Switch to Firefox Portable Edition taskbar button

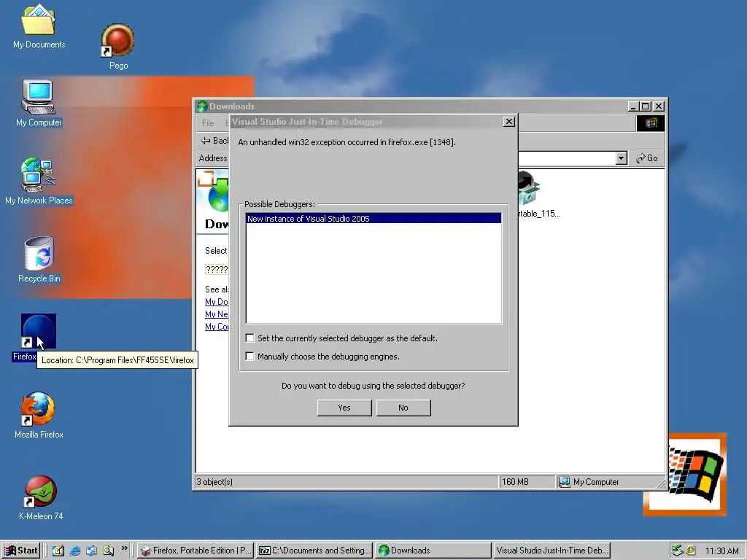pos(196,551)
